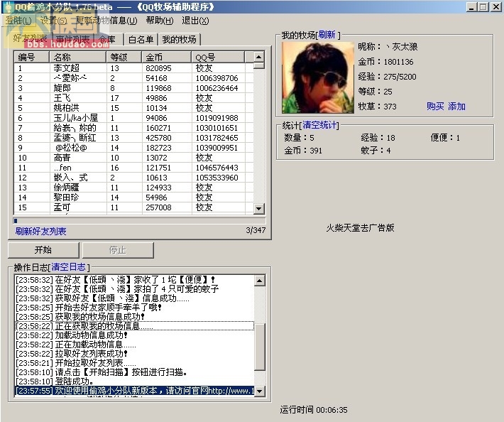The height and width of the screenshot is (422, 504).
Task: Sort by the 等级 column header
Action: click(124, 58)
